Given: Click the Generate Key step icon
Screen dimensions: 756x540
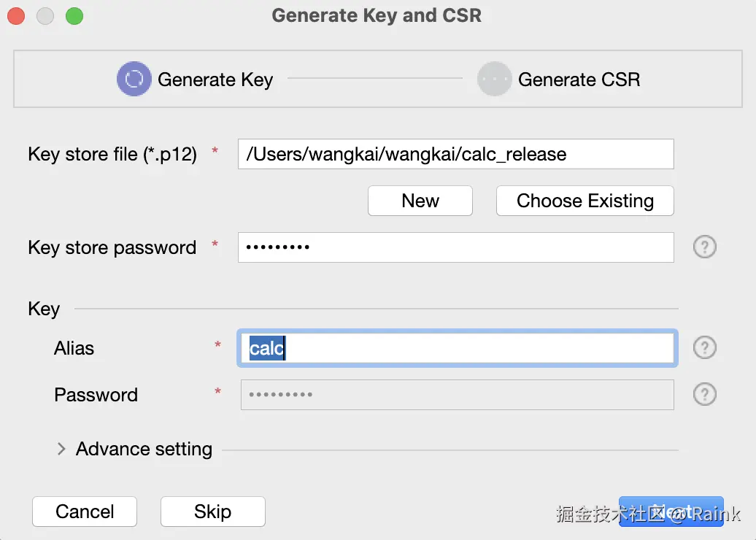Looking at the screenshot, I should point(134,79).
